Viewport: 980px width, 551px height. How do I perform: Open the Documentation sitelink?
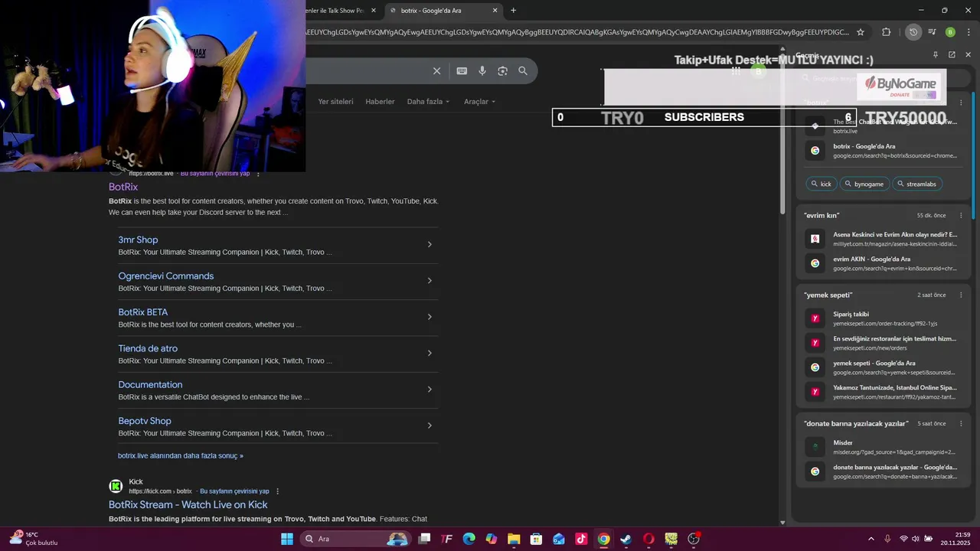150,385
